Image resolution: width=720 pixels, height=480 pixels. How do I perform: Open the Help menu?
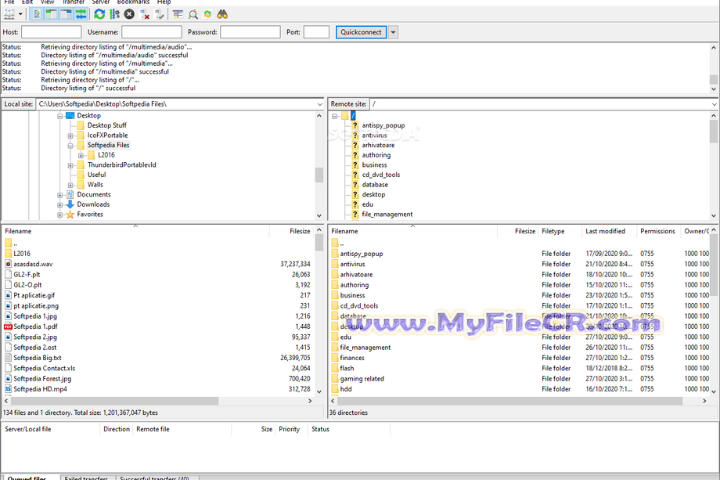[x=164, y=2]
